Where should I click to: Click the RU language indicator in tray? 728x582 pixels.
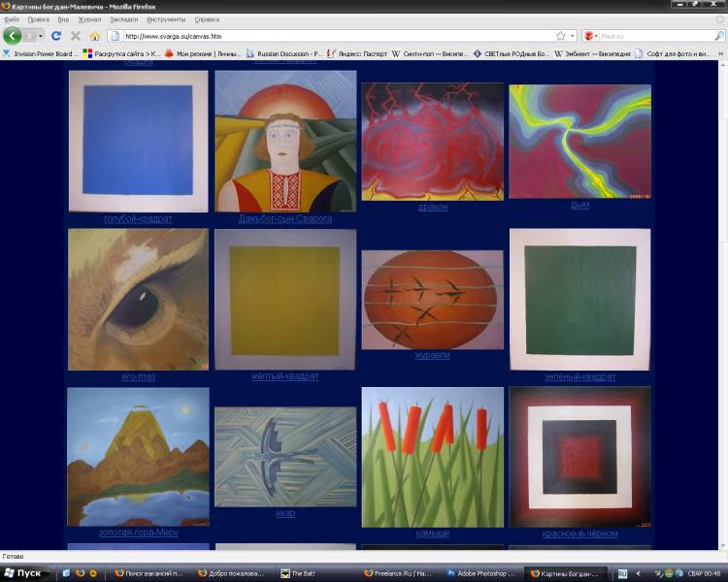(x=622, y=573)
